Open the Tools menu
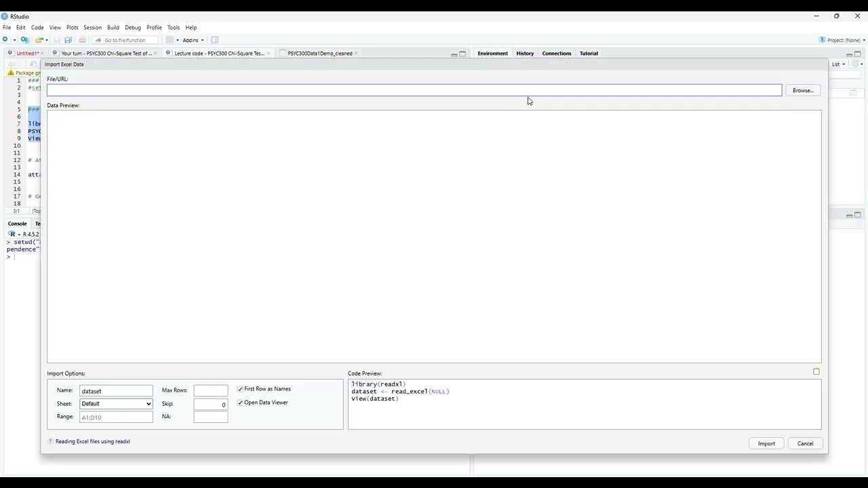 coord(174,28)
